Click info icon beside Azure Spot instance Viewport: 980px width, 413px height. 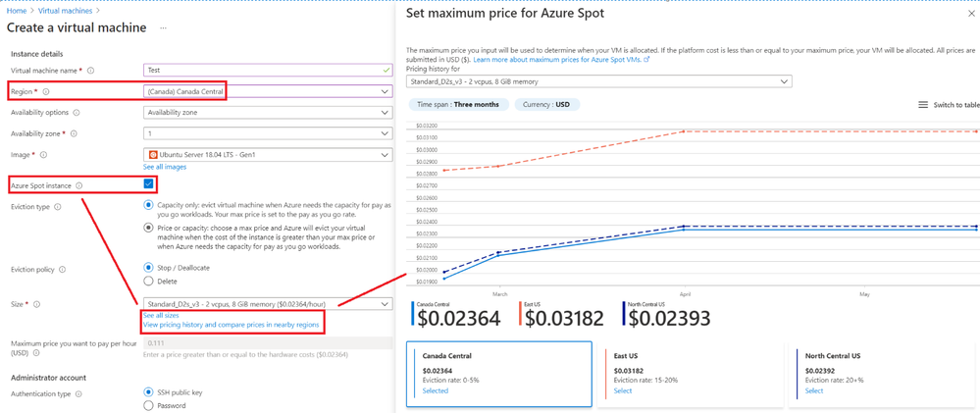pyautogui.click(x=79, y=185)
